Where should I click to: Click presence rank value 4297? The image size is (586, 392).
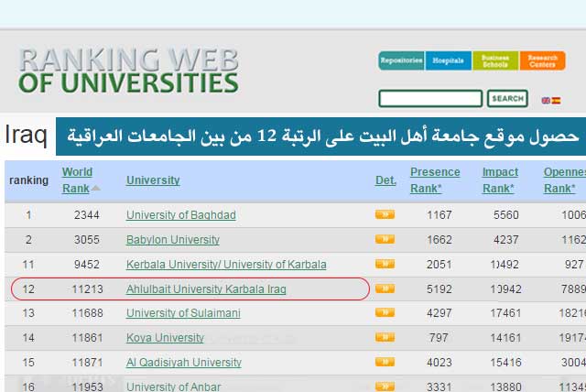point(439,313)
